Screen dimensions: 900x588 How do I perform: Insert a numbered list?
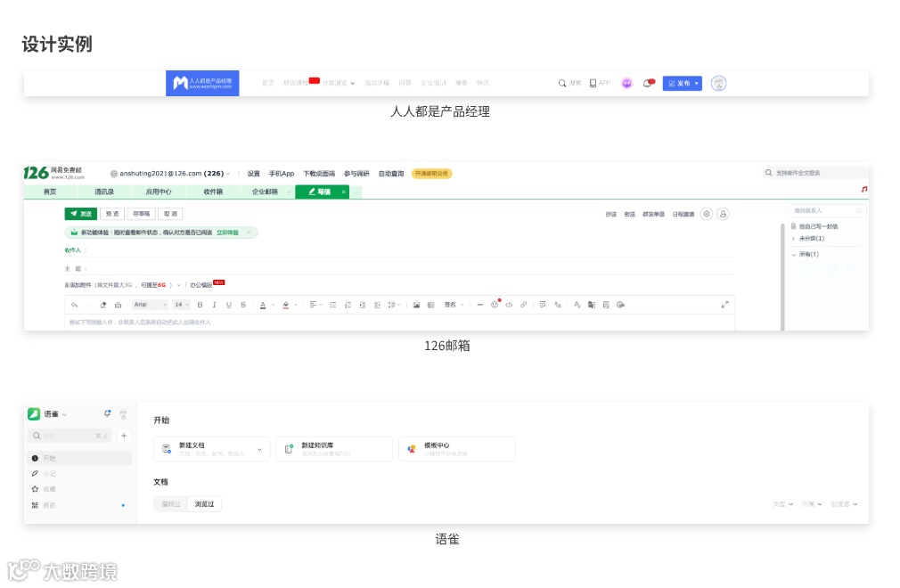pos(348,305)
